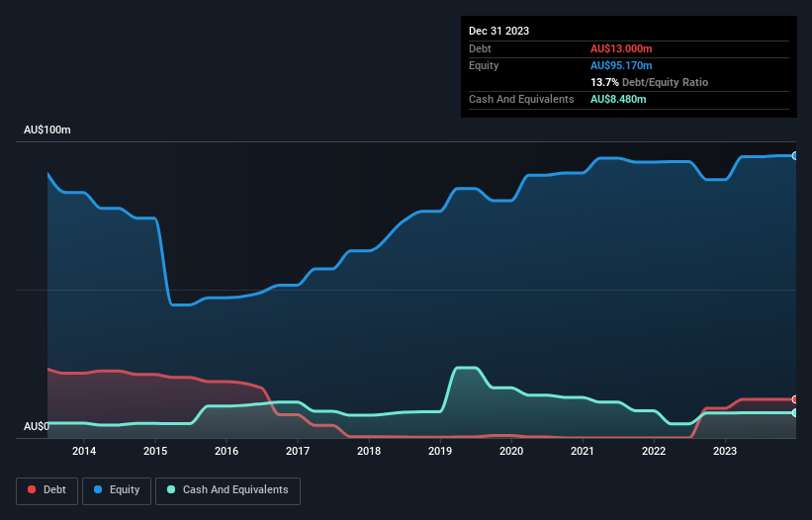Click the AU$95.170m equity value

point(621,65)
